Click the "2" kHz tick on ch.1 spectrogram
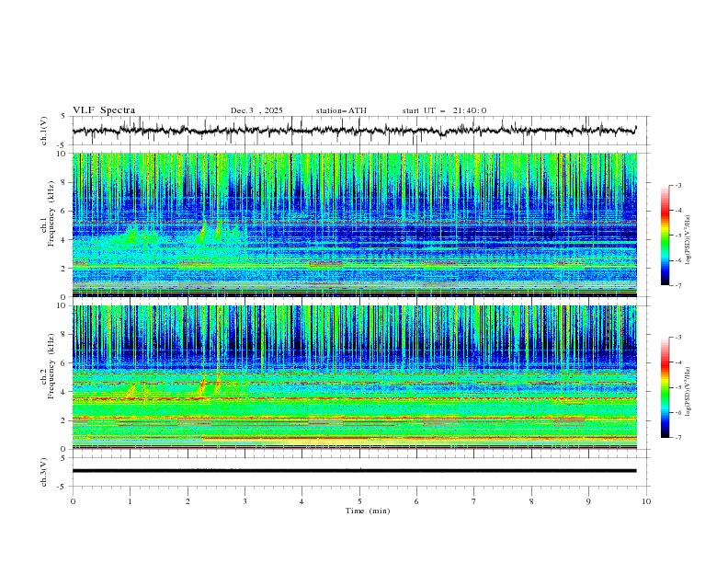Screen dimensions: 728x563 click(x=64, y=269)
